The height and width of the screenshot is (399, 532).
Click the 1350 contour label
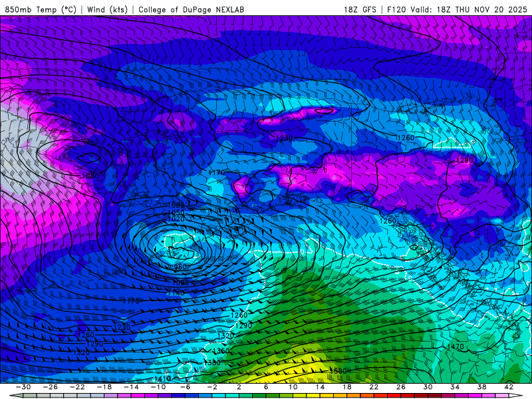(x=221, y=351)
